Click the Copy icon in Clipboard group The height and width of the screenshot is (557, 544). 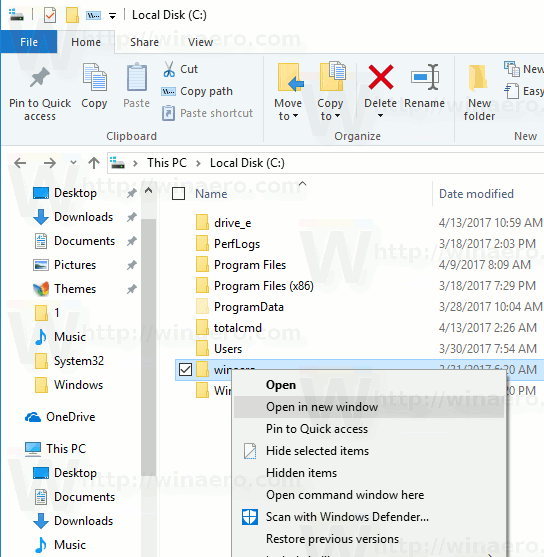tap(94, 77)
